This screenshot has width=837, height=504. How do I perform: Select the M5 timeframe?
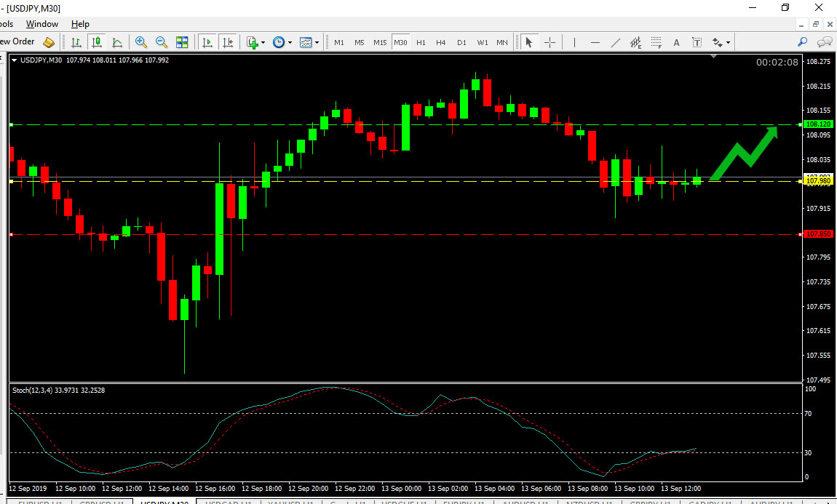pos(360,42)
